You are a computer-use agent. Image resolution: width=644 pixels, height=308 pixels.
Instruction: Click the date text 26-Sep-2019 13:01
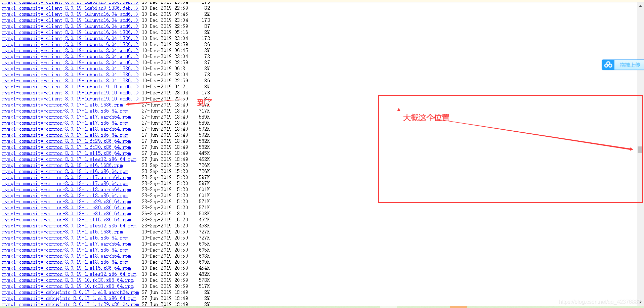click(165, 214)
